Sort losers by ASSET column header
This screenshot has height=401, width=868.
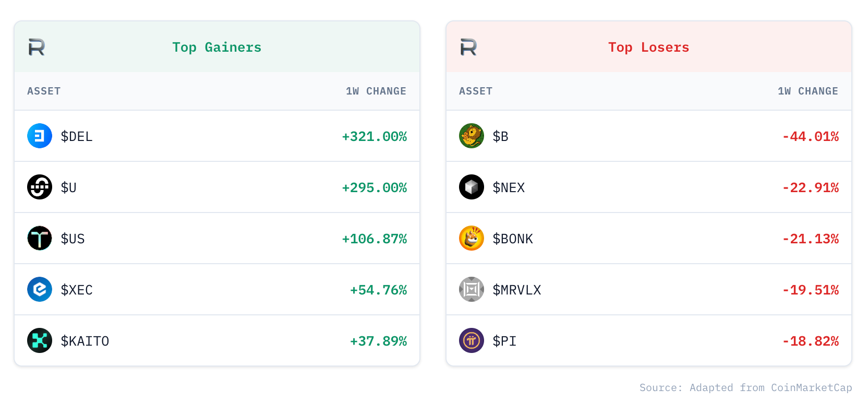point(476,91)
